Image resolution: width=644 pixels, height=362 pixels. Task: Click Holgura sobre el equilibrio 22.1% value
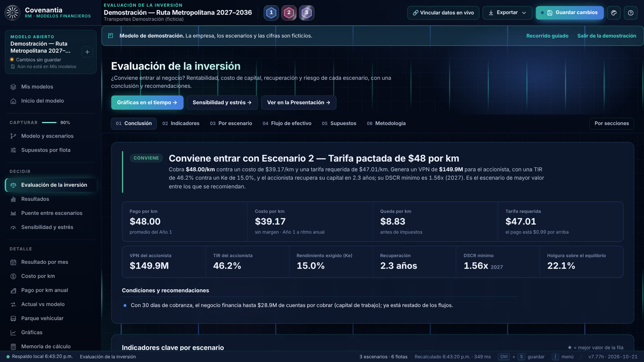[561, 266]
